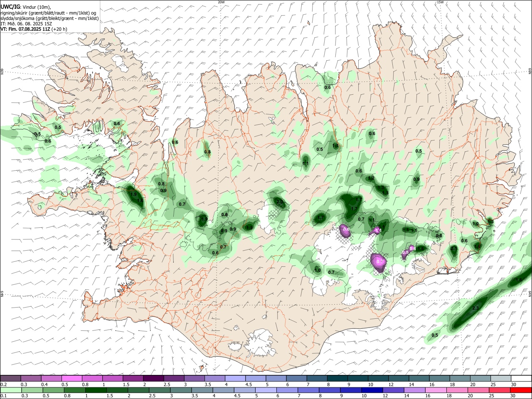The width and height of the screenshot is (532, 399).
Task: Click the 0.4 swatch in upper snow scale
Action: pyautogui.click(x=52, y=378)
